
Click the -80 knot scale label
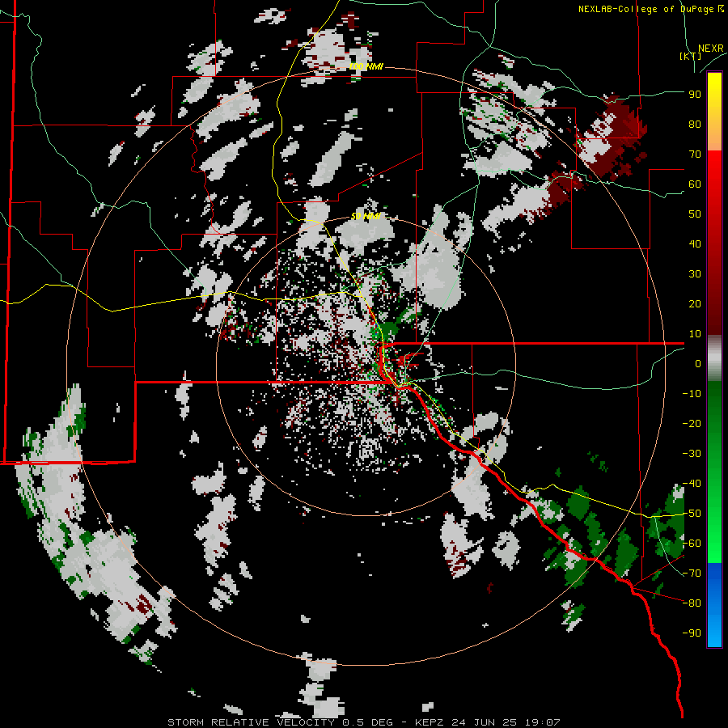[692, 603]
